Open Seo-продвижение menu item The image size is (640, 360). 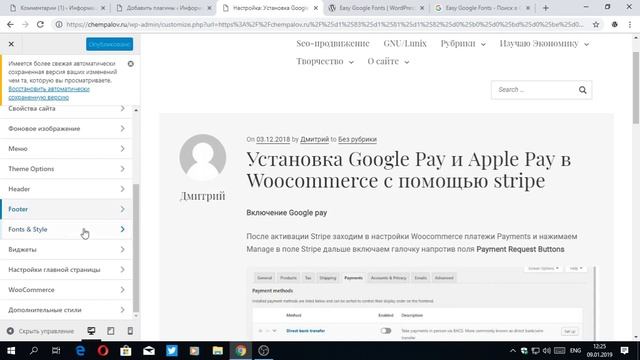[x=333, y=43]
